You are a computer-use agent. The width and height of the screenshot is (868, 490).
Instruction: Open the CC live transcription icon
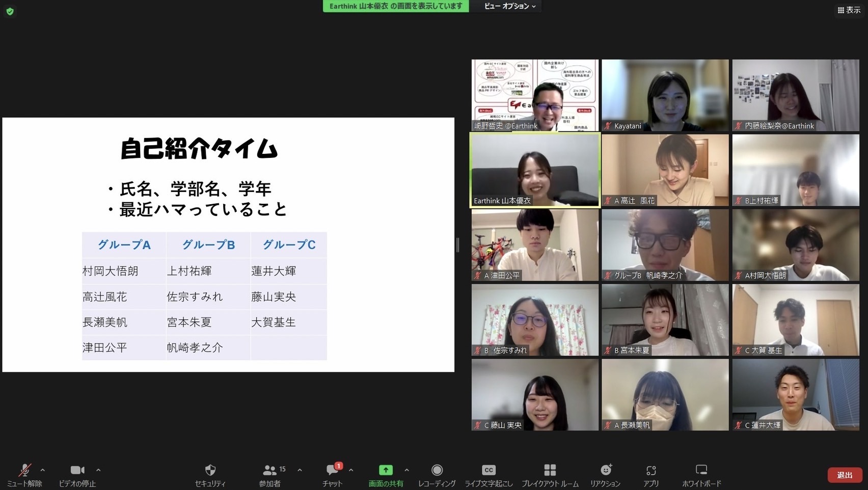point(489,470)
